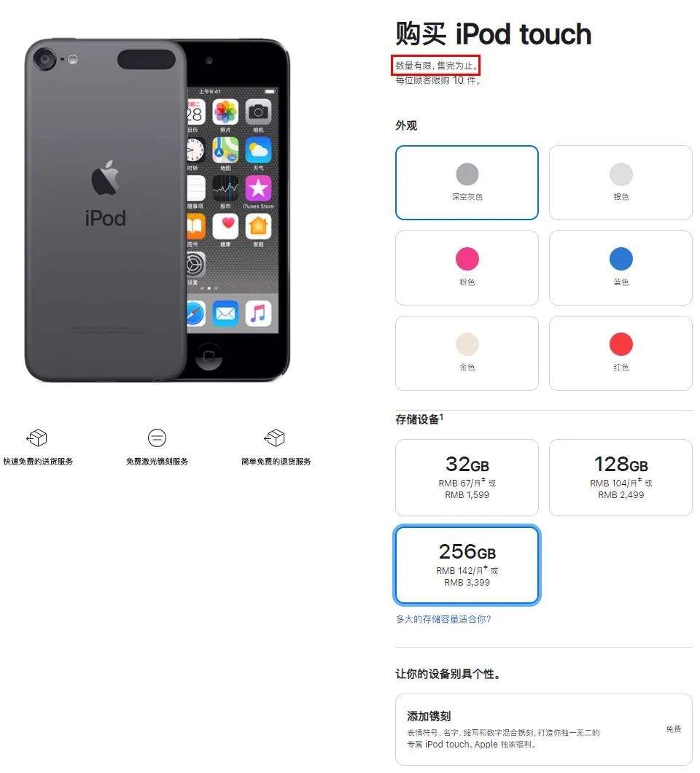
Task: Select the 蓝色 blue finish
Action: click(621, 268)
